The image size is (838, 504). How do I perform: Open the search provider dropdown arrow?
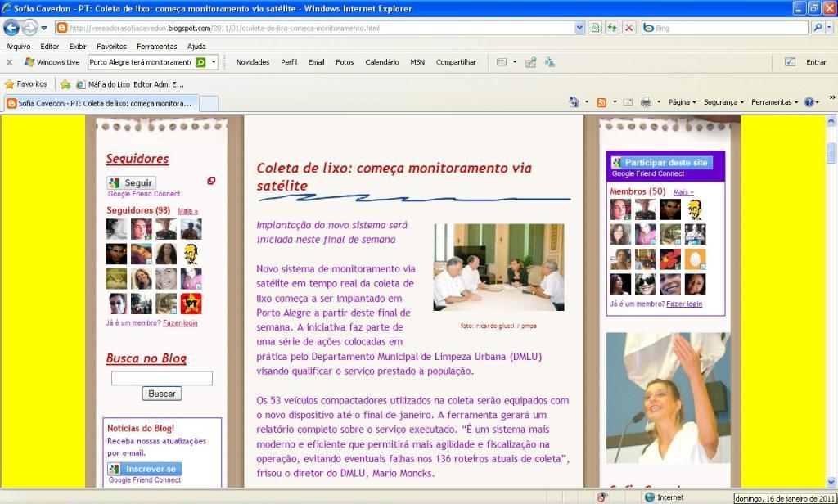(830, 28)
